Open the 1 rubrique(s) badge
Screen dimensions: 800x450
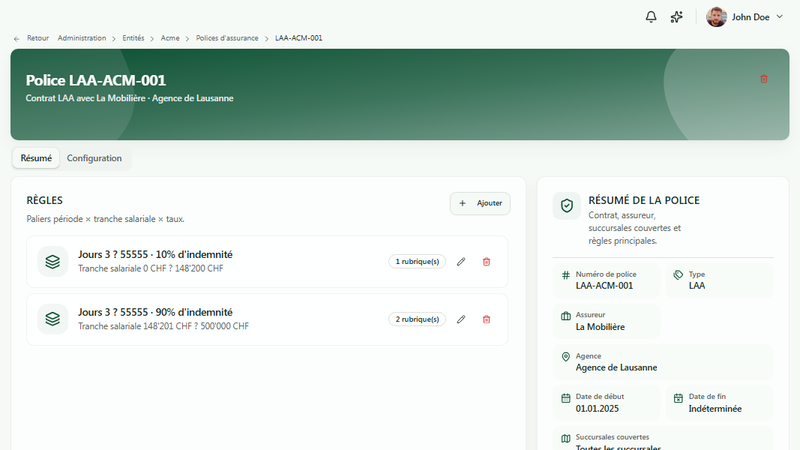[417, 262]
